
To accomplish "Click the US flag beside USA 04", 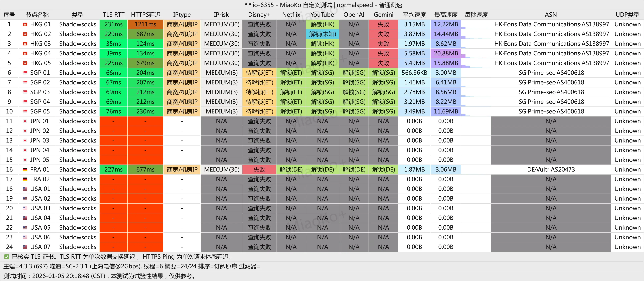I will pos(25,218).
